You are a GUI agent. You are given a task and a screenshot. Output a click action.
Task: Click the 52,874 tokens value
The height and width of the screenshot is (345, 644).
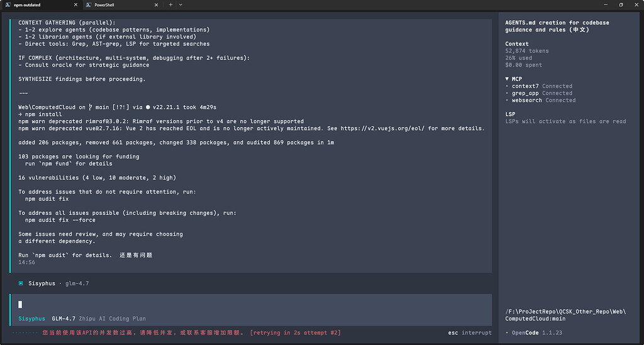point(526,51)
